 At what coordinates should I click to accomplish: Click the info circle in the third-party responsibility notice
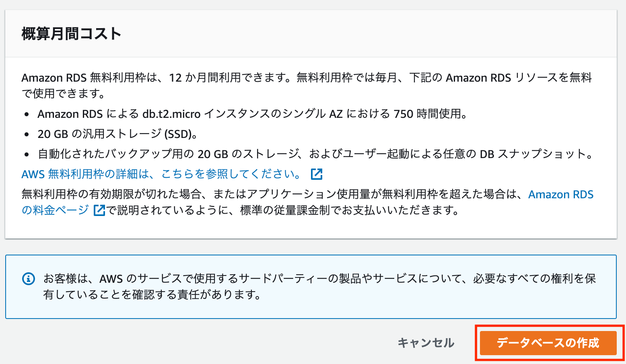point(28,278)
